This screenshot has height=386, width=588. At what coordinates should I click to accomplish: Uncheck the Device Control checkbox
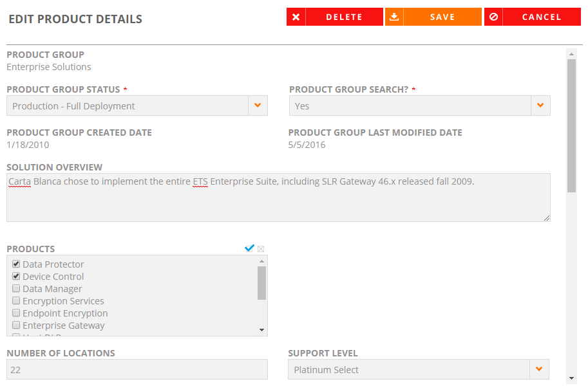tap(16, 276)
